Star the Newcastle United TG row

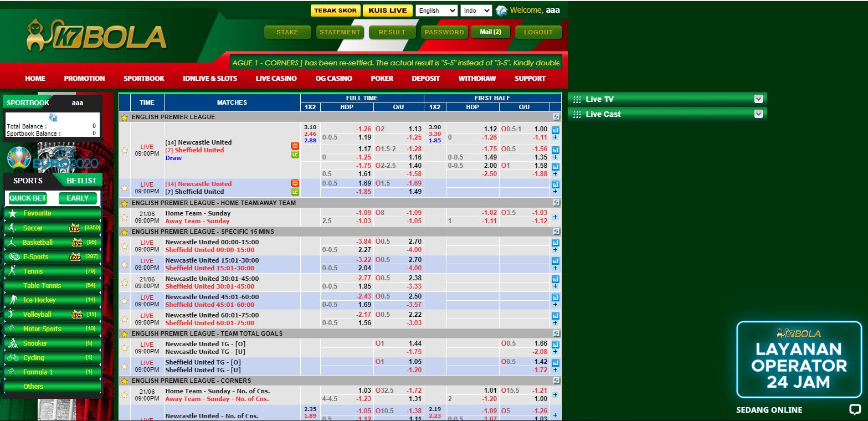[125, 348]
